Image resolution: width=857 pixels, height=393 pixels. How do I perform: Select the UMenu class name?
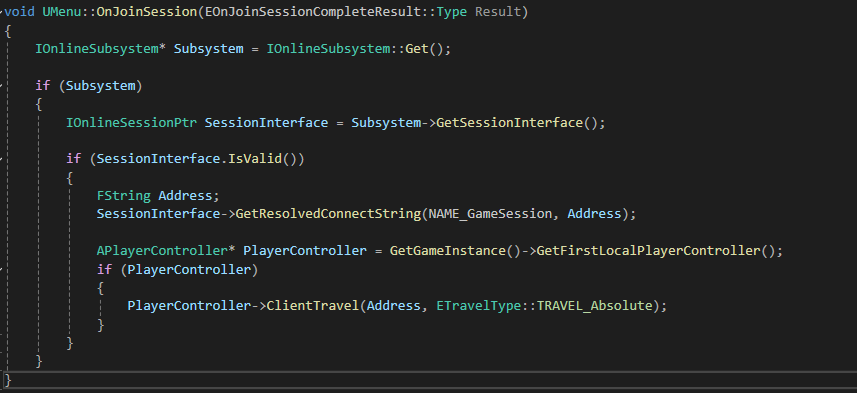point(62,11)
